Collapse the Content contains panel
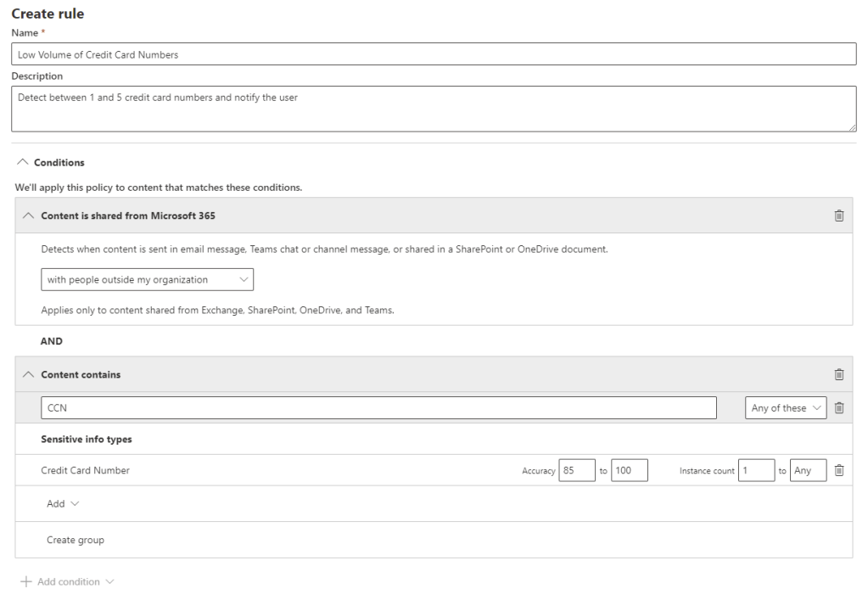Viewport: 868px width, 600px height. tap(29, 374)
